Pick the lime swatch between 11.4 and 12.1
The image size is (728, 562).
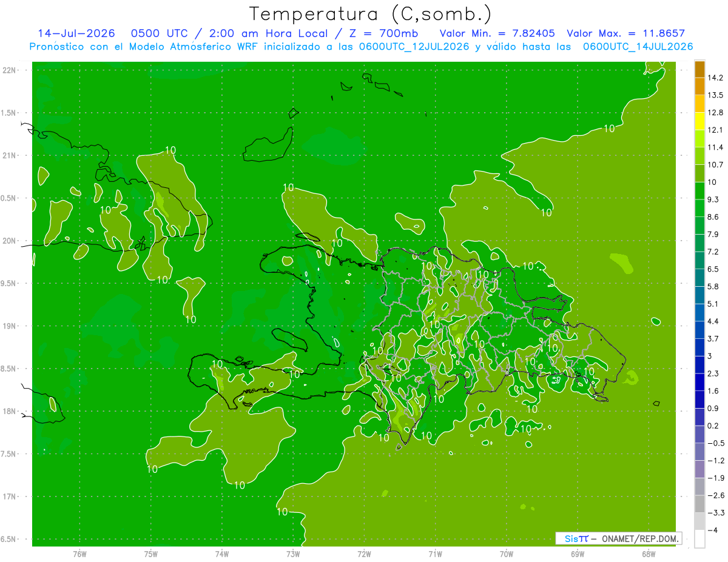[699, 138]
